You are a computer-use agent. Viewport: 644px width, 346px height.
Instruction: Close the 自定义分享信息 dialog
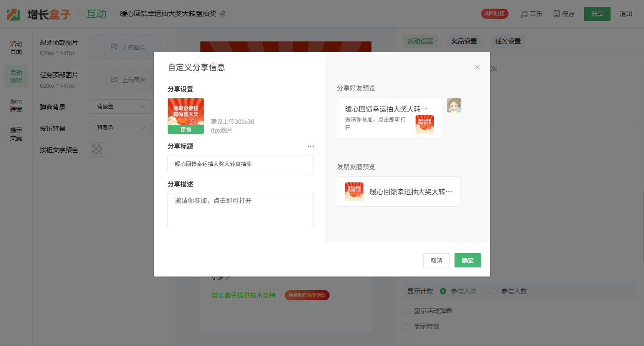pyautogui.click(x=477, y=67)
